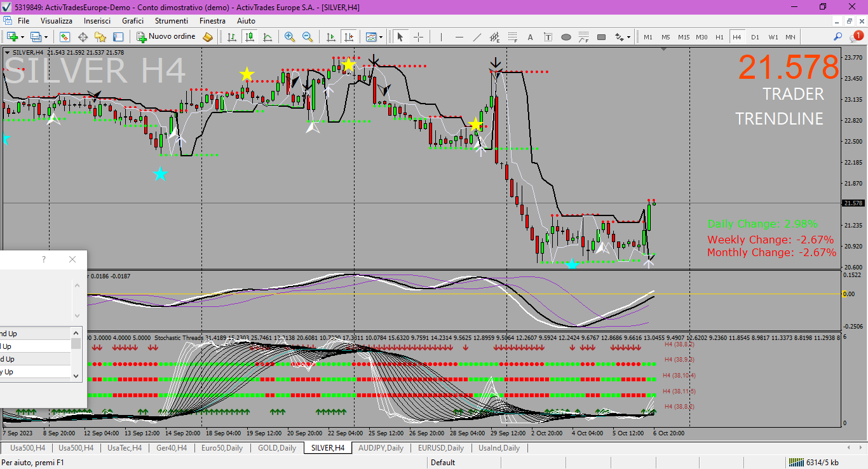Toggle chart auto scroll
Viewport: 868px width, 469px height.
click(x=330, y=37)
